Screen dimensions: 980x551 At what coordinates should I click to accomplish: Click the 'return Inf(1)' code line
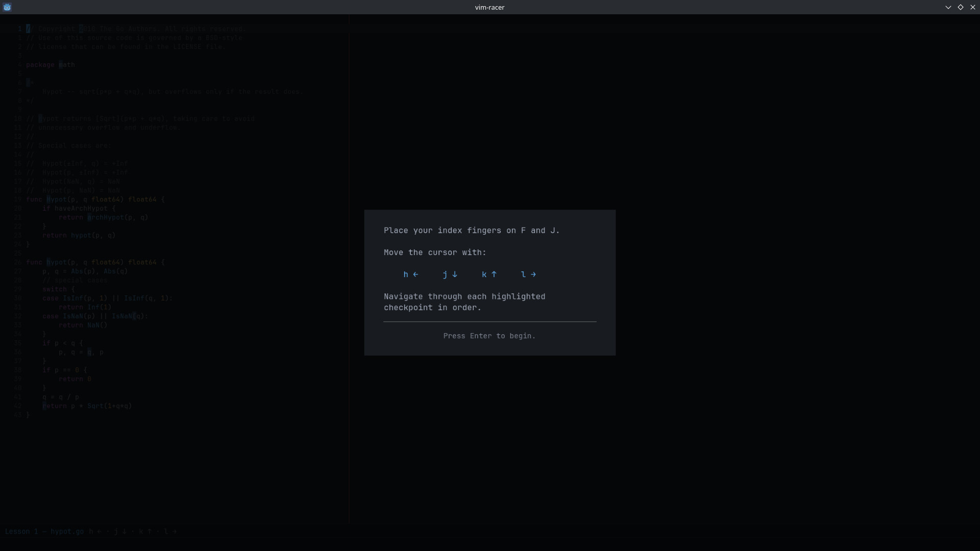(85, 307)
